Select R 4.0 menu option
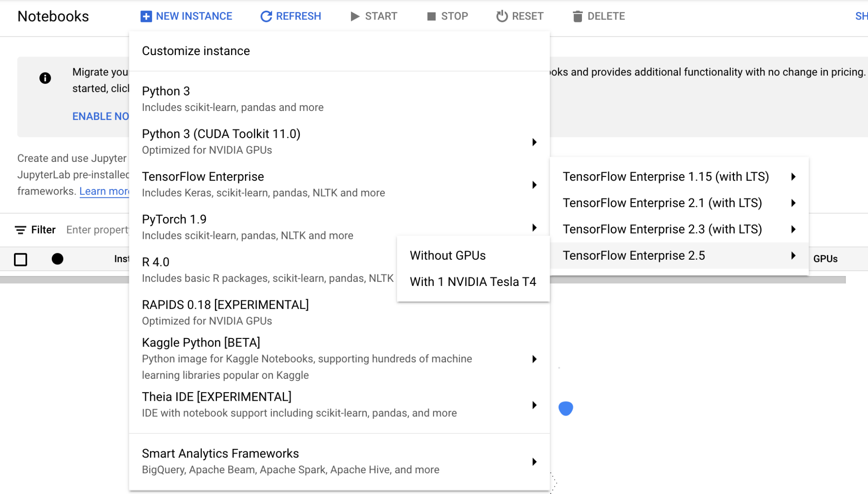 coord(263,270)
